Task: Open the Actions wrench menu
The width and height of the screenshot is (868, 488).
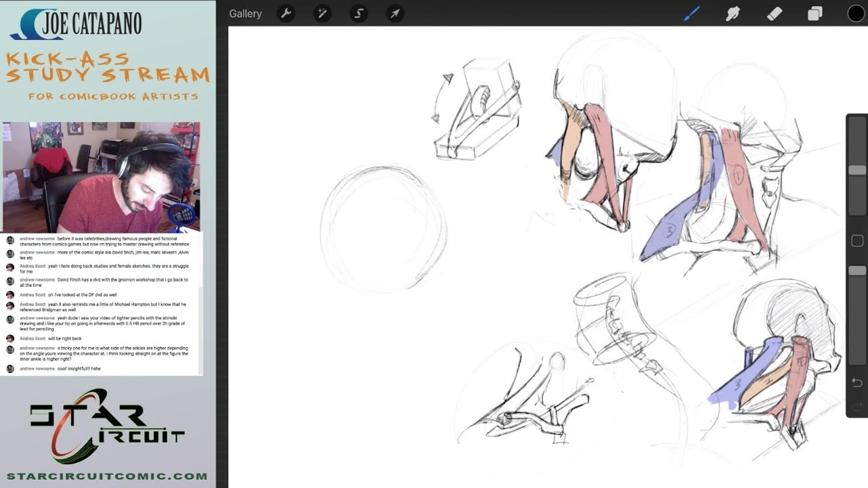Action: (286, 14)
